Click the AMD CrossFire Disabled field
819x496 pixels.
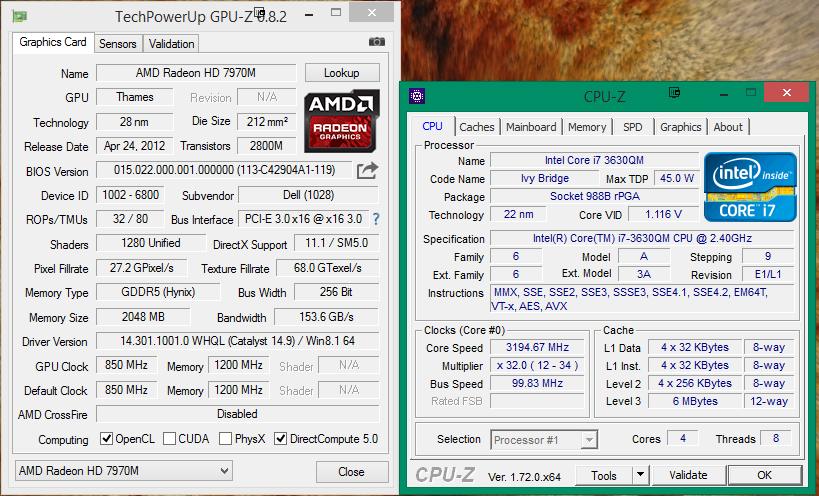point(238,414)
